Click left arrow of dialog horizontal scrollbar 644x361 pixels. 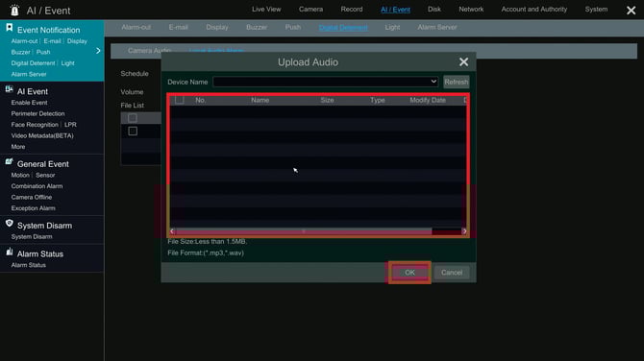(172, 231)
